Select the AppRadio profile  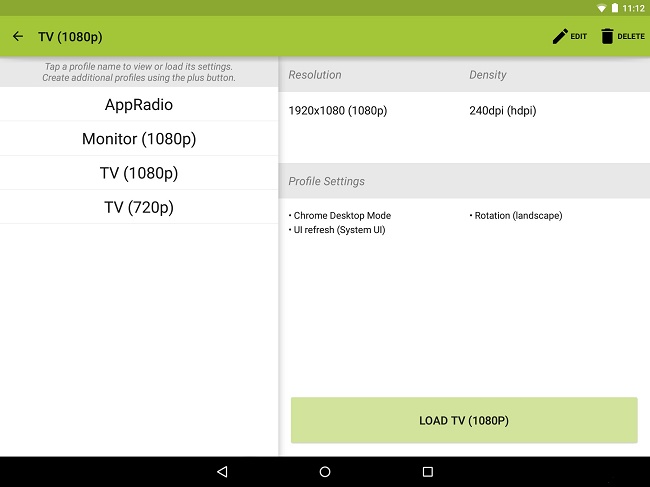139,104
